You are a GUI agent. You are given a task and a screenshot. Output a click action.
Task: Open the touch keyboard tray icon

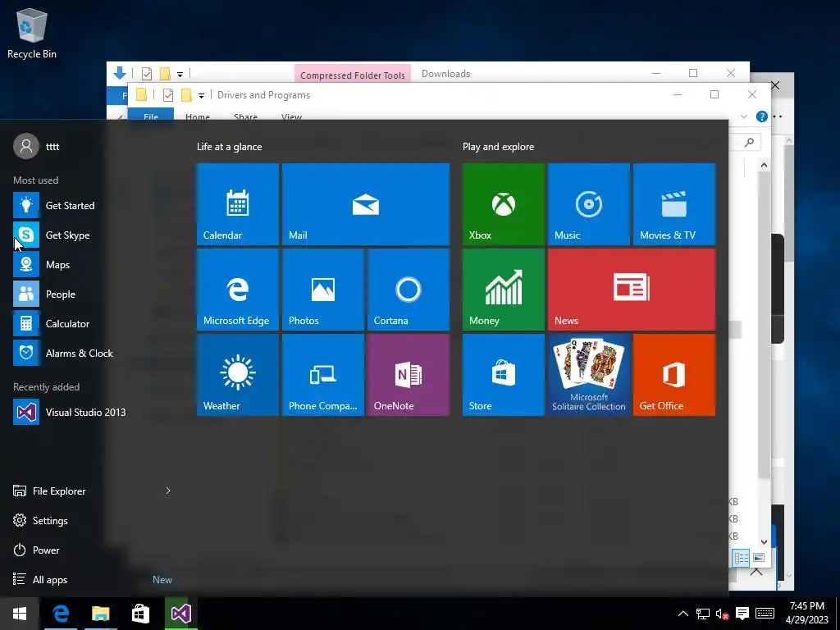click(765, 614)
